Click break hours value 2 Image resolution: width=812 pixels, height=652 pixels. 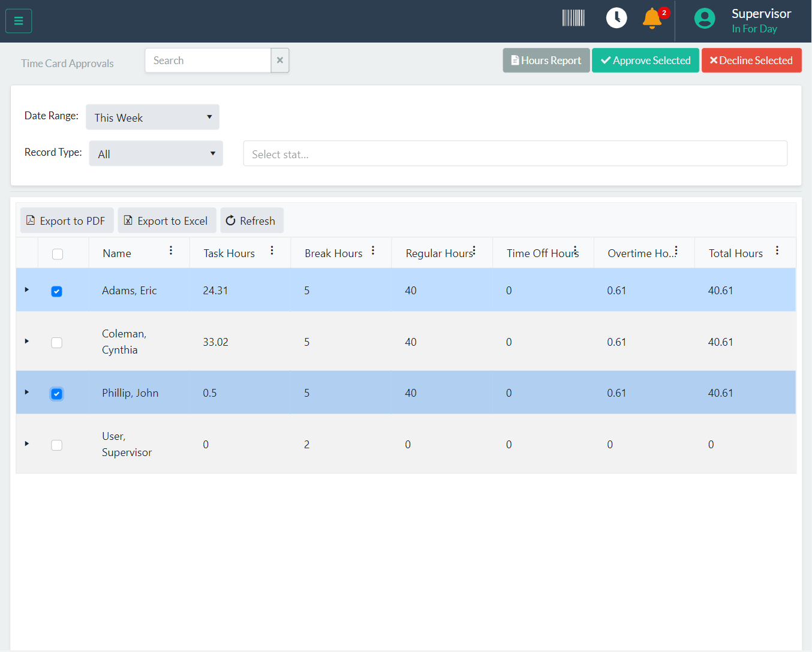coord(306,445)
